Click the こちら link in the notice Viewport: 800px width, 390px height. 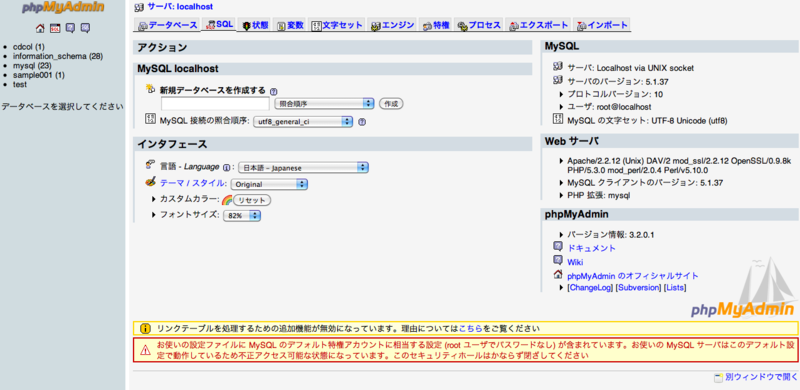(x=470, y=328)
